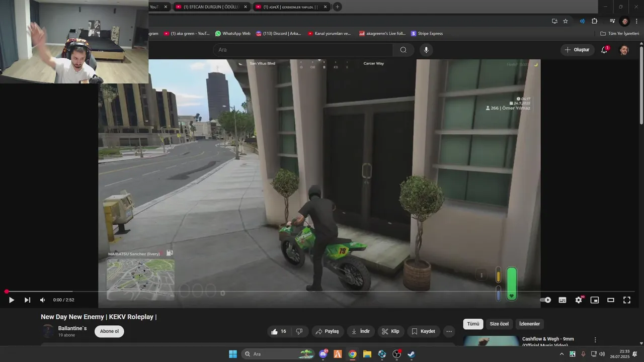Open Tüm Yer İşaretleri bookmarks folder
Image resolution: width=644 pixels, height=362 pixels.
620,34
